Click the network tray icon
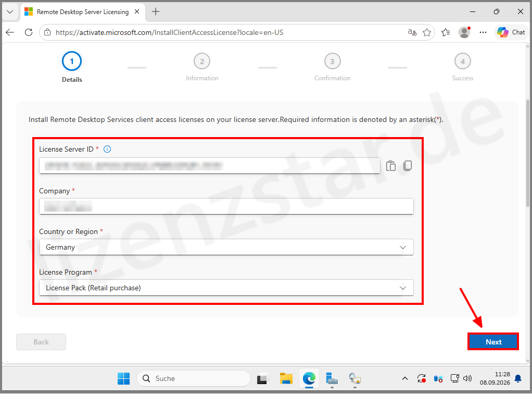Image resolution: width=532 pixels, height=394 pixels. (x=454, y=378)
